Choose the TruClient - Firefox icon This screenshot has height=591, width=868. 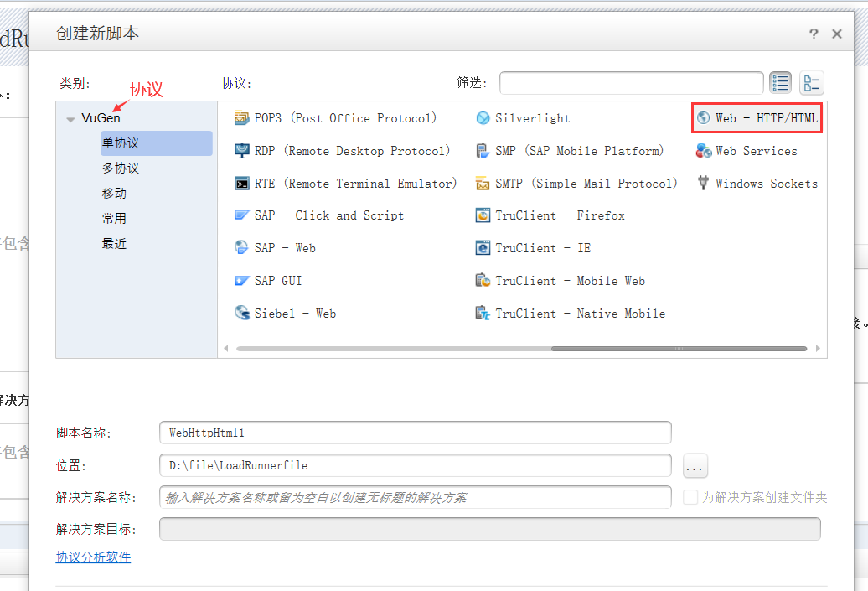(483, 215)
